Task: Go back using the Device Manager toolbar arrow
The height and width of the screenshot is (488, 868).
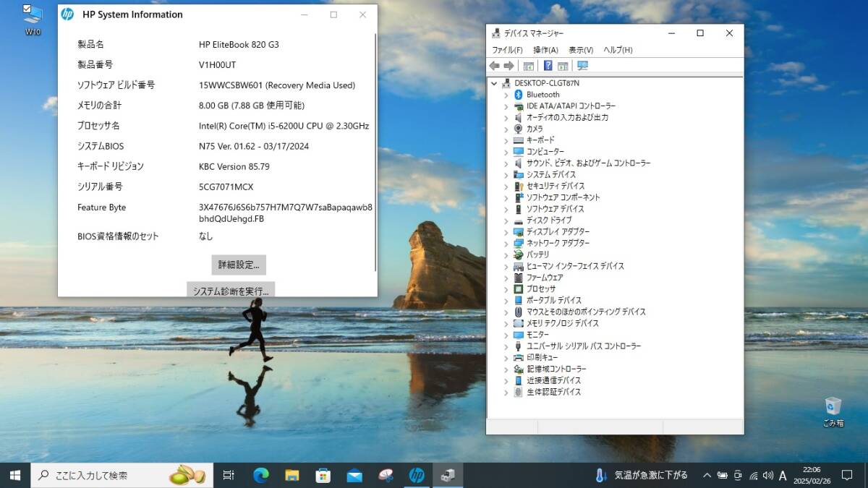Action: [x=495, y=66]
